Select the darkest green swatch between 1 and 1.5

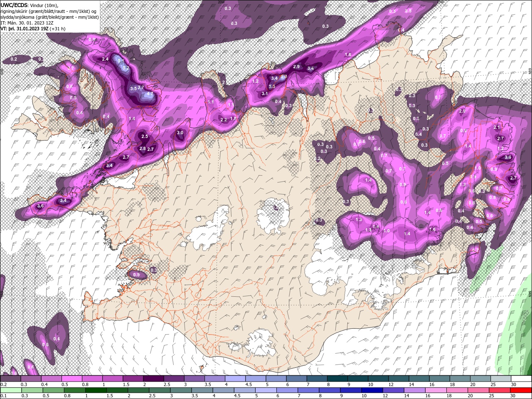pos(96,390)
